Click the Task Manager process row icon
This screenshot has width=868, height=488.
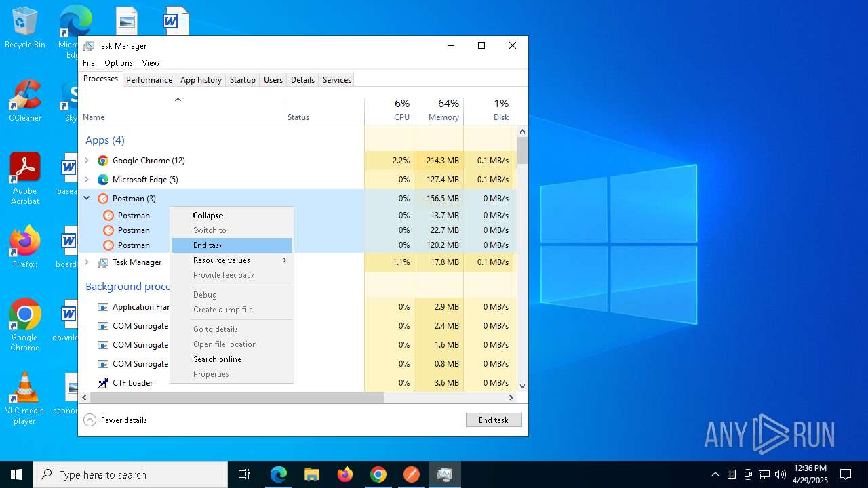click(x=103, y=262)
